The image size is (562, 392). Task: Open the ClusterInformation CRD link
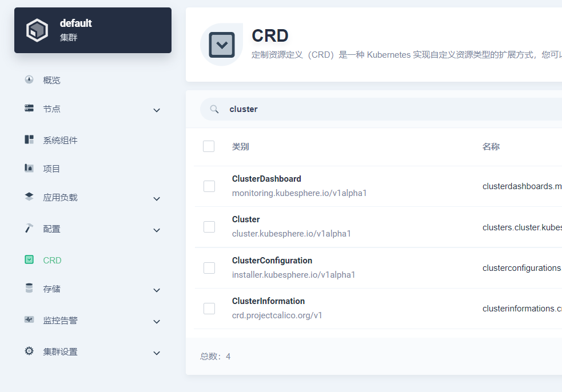click(268, 301)
